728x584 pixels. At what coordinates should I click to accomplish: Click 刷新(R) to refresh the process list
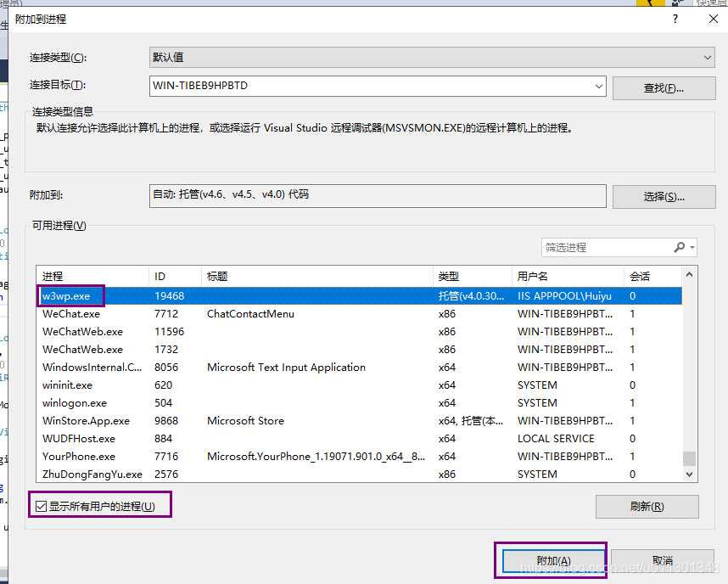pyautogui.click(x=647, y=504)
